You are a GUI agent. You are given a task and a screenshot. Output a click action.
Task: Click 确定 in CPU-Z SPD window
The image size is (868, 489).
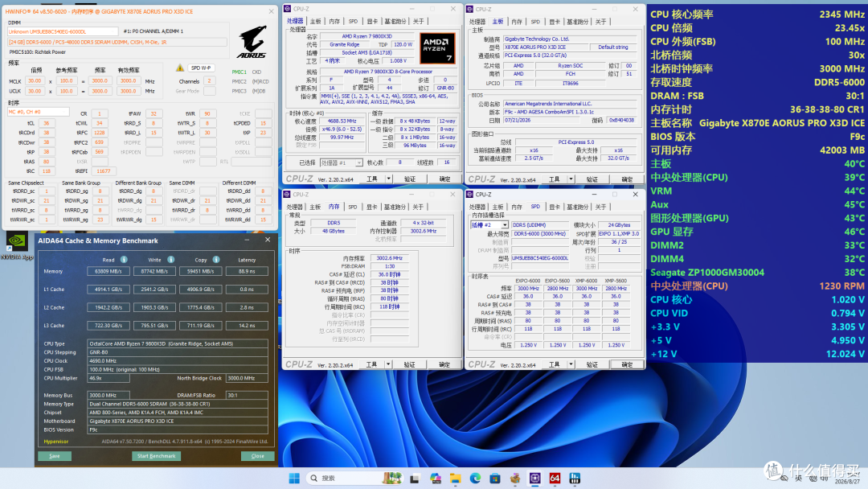(627, 364)
